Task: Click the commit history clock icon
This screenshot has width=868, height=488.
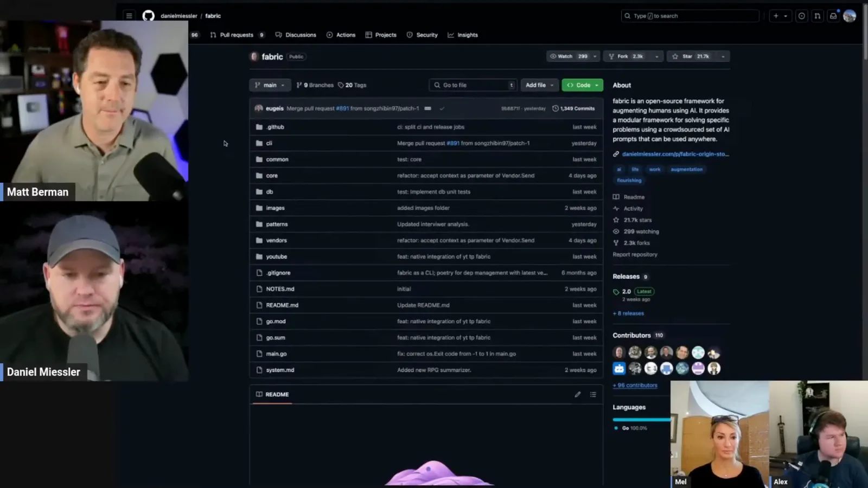Action: coord(555,108)
